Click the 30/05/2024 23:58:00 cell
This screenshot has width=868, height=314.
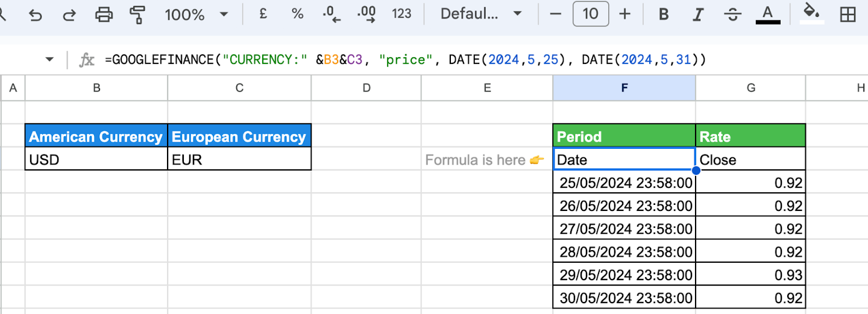pos(624,297)
